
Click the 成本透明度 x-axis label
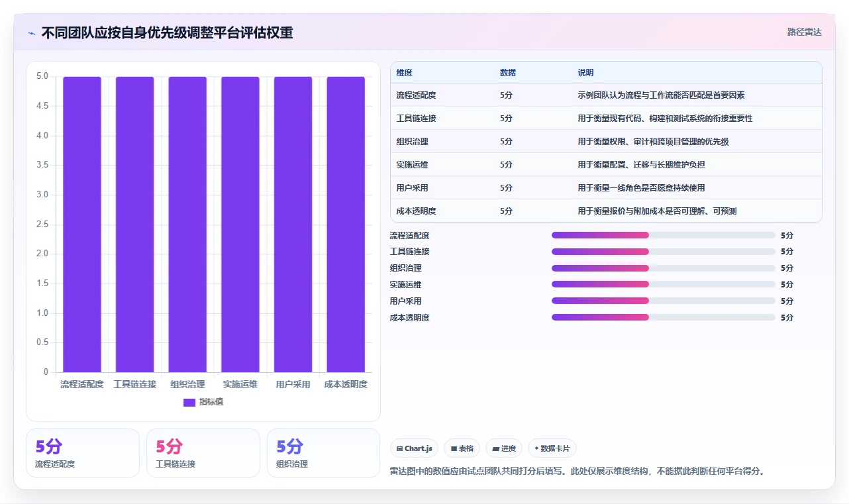(x=346, y=384)
